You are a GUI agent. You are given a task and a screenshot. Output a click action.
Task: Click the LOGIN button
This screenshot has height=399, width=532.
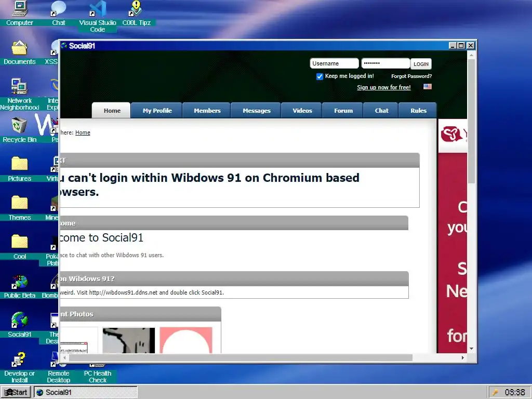(421, 64)
